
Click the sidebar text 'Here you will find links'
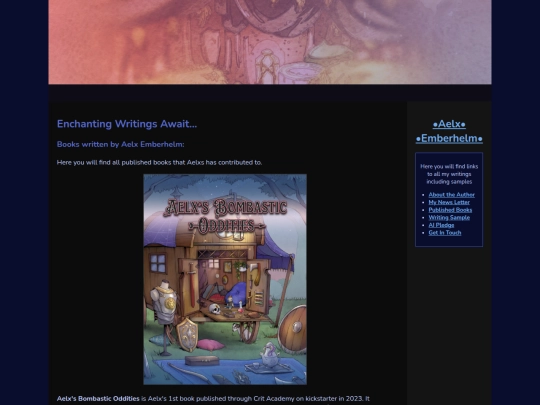coord(449,166)
